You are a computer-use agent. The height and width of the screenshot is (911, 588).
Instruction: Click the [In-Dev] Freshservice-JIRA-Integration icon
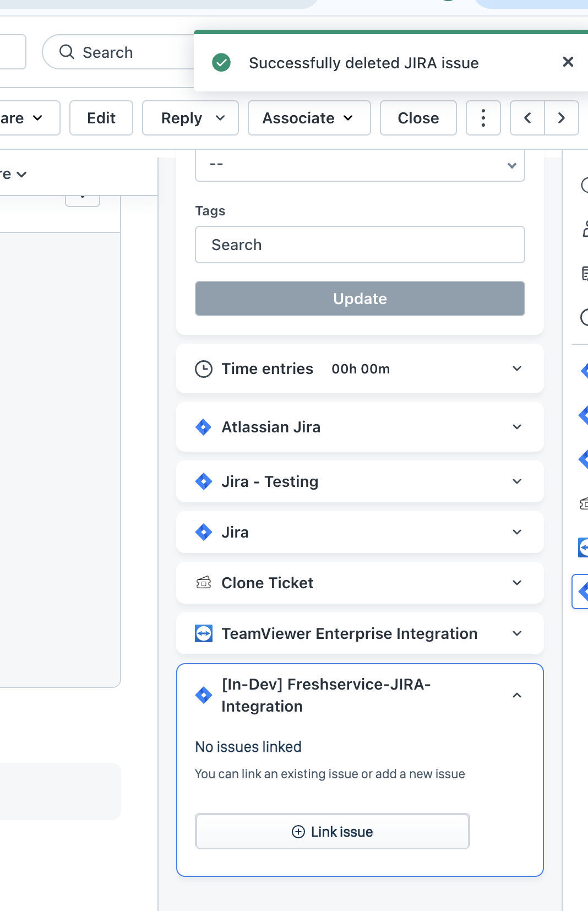[x=204, y=695]
